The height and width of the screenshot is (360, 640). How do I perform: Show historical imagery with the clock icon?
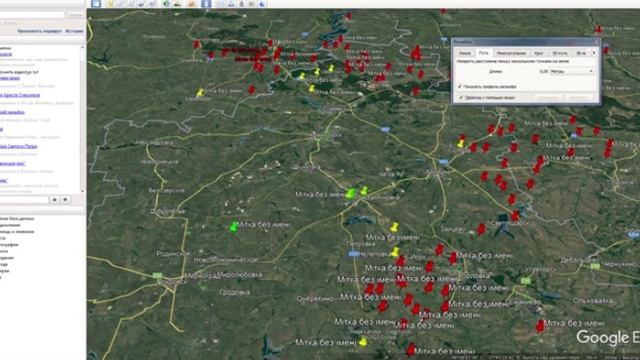tap(165, 4)
